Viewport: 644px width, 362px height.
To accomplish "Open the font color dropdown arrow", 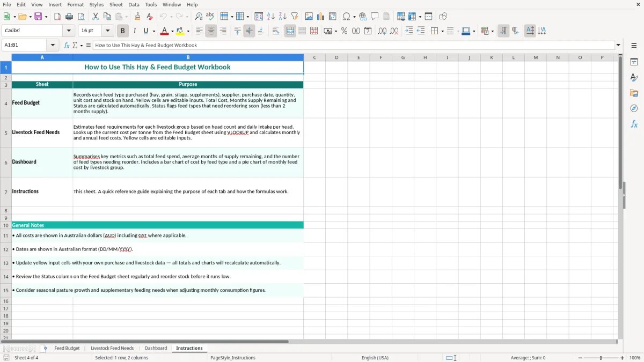I will click(172, 31).
